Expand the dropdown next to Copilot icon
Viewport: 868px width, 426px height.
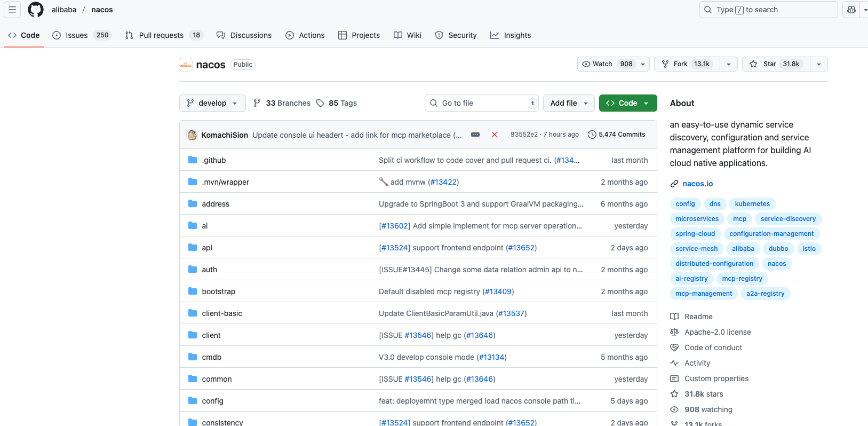click(864, 10)
